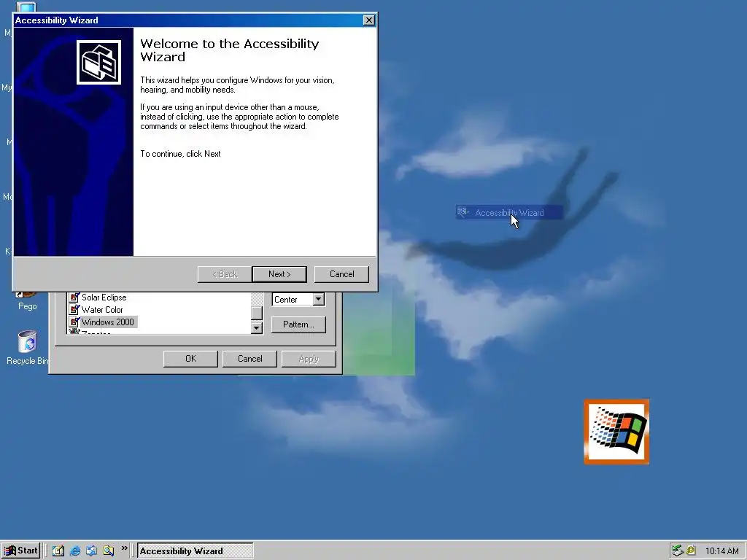Launch Internet Explorer from quick launch
Screen dimensions: 747x560
click(x=75, y=551)
